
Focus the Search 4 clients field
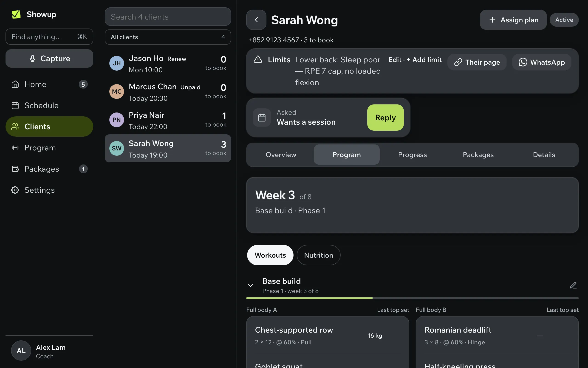168,17
